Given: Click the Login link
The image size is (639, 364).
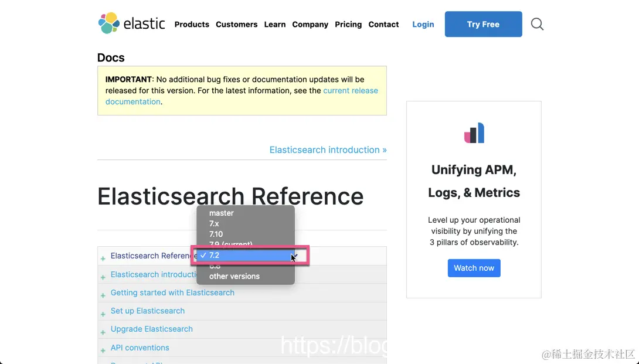Looking at the screenshot, I should [423, 25].
